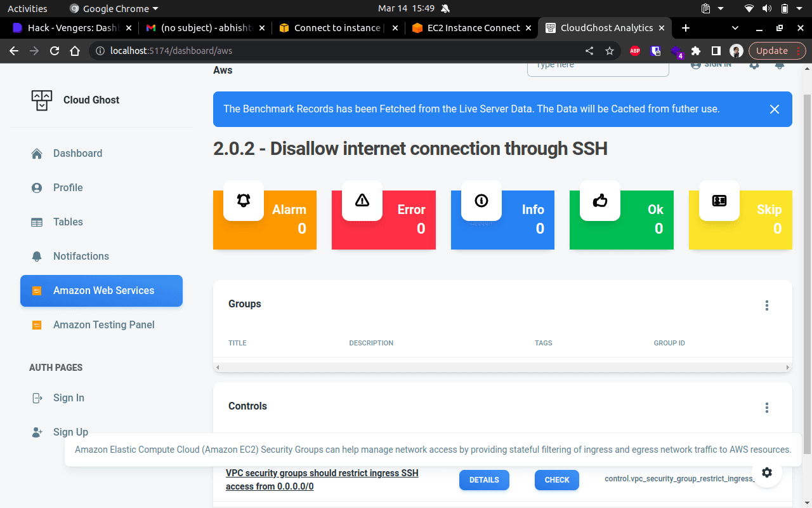Click the Info circle card icon
This screenshot has height=508, width=812.
pyautogui.click(x=481, y=201)
